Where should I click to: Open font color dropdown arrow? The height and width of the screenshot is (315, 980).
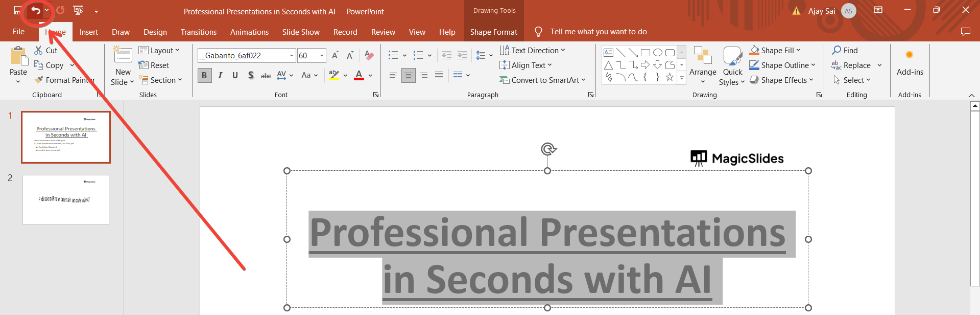370,75
